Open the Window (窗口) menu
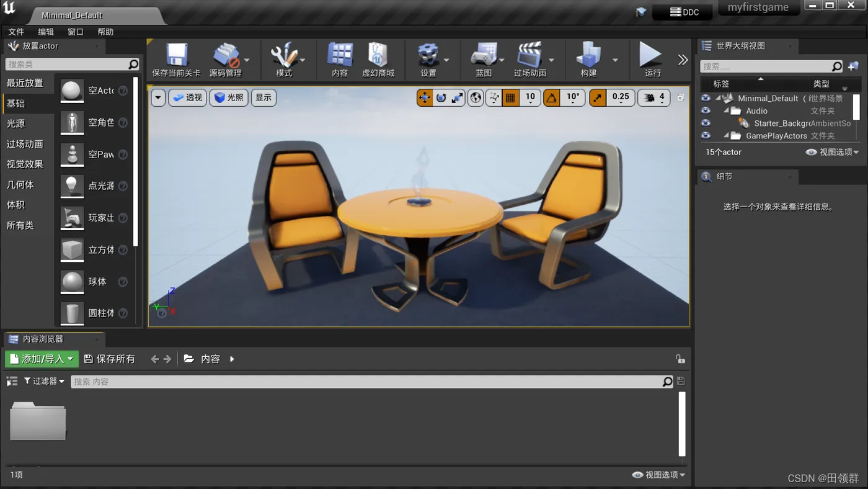The width and height of the screenshot is (868, 489). [x=76, y=32]
